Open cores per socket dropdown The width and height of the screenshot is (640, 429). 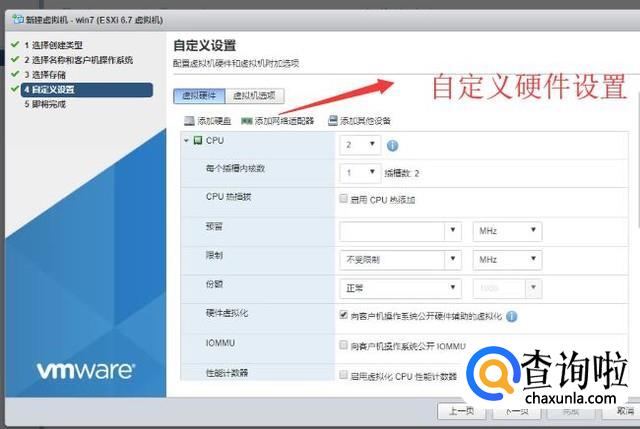coord(360,173)
